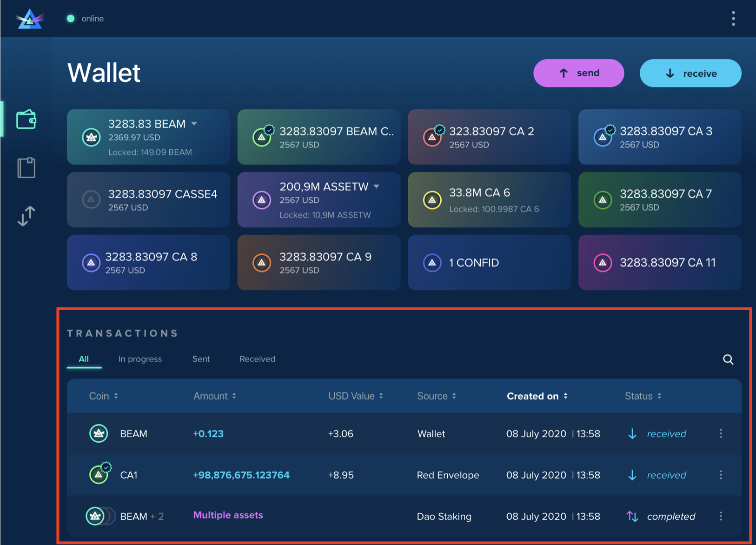Open the address book from the sidebar
The height and width of the screenshot is (545, 756).
click(26, 168)
